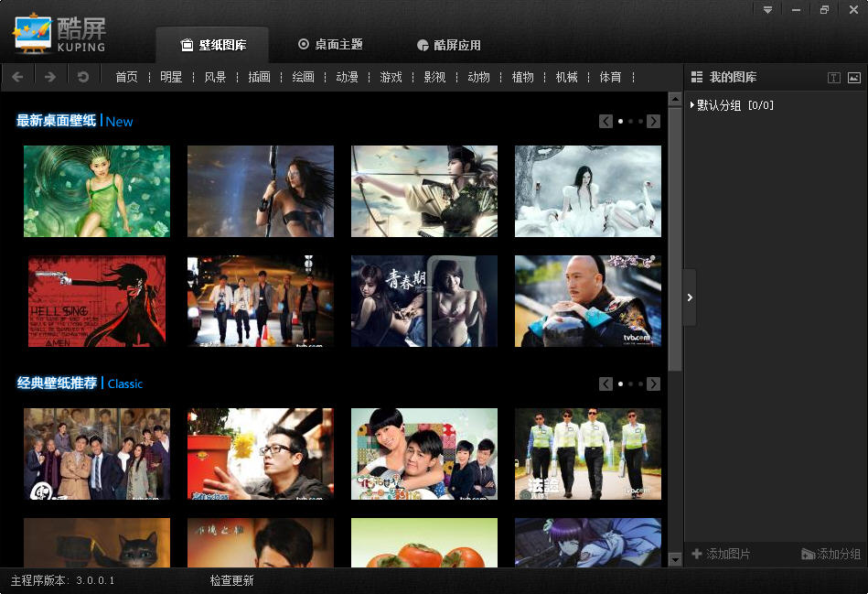
Task: Open man with glasses flowerpot wallpaper
Action: [x=261, y=454]
